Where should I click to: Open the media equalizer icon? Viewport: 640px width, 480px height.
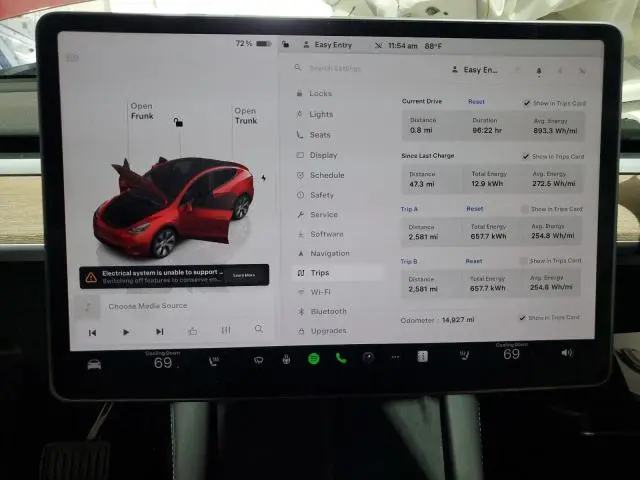(x=226, y=330)
